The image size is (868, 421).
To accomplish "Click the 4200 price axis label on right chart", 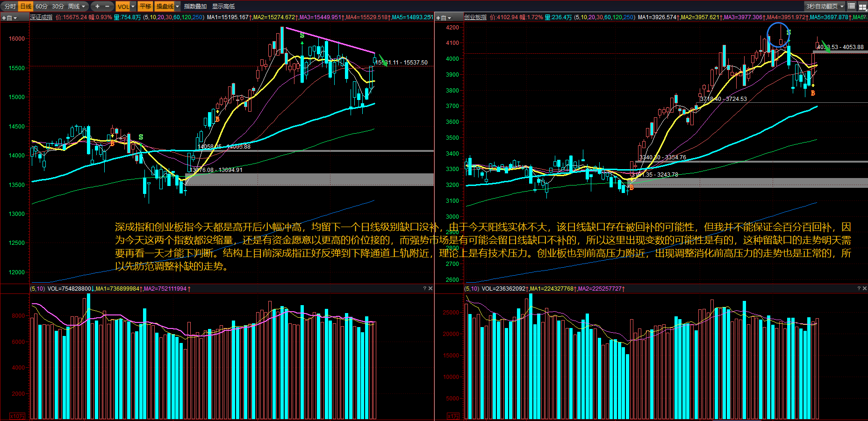I will point(452,28).
